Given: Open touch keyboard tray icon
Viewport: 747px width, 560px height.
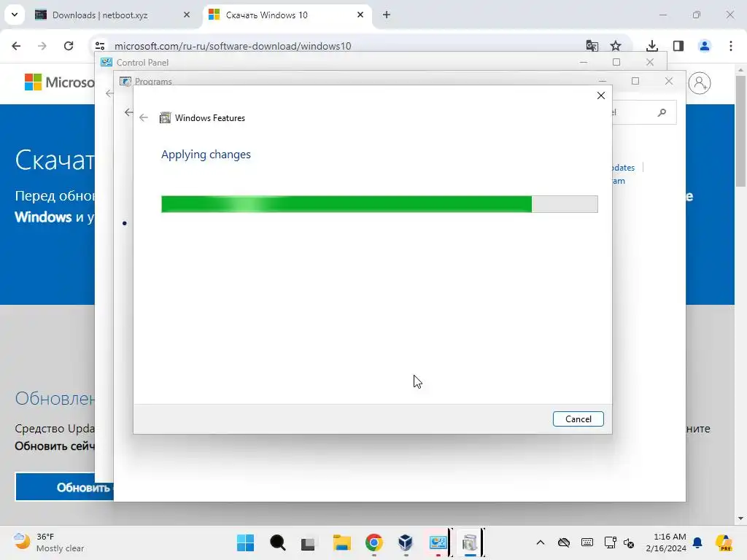Looking at the screenshot, I should [x=587, y=542].
